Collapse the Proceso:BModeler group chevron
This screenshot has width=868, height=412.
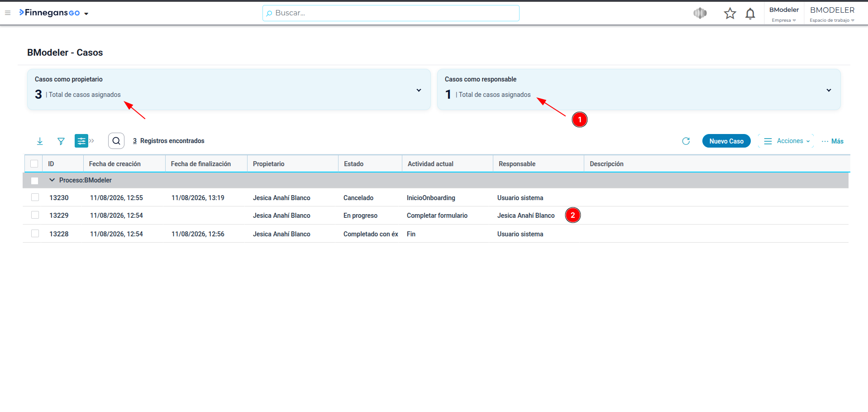pyautogui.click(x=52, y=180)
